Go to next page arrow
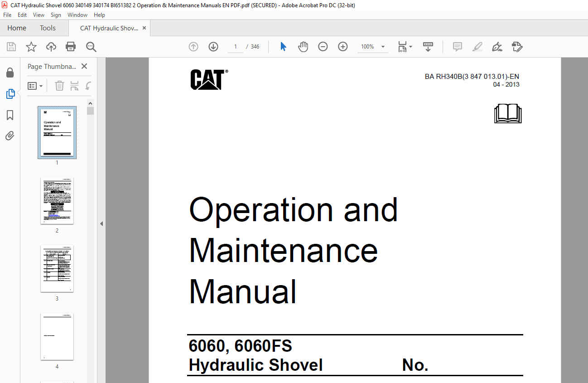588x383 pixels. [213, 47]
